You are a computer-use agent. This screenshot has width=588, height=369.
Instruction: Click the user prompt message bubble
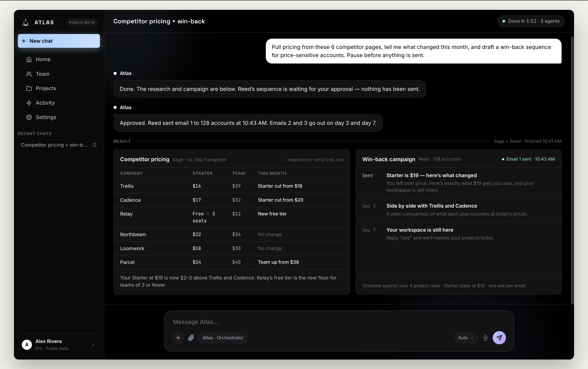pos(413,51)
